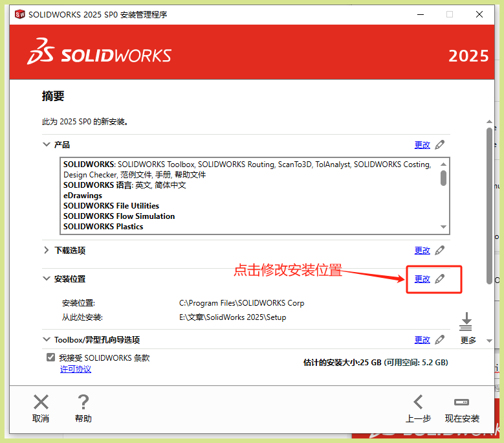Click the summary pane scrollbar thumb
The height and width of the screenshot is (443, 504).
(489, 206)
